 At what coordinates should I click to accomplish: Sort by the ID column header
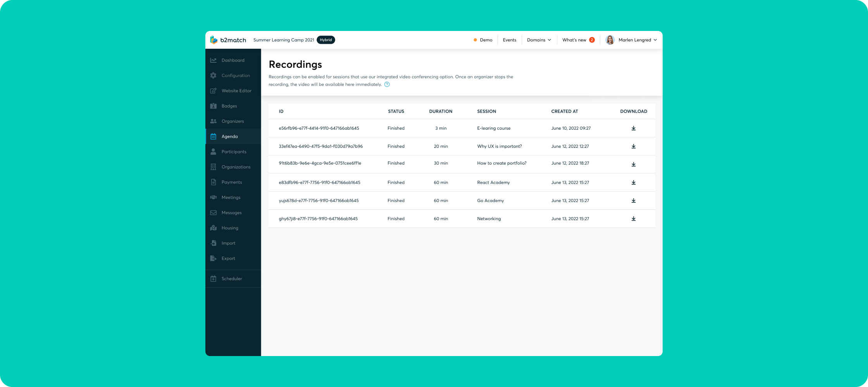point(281,111)
